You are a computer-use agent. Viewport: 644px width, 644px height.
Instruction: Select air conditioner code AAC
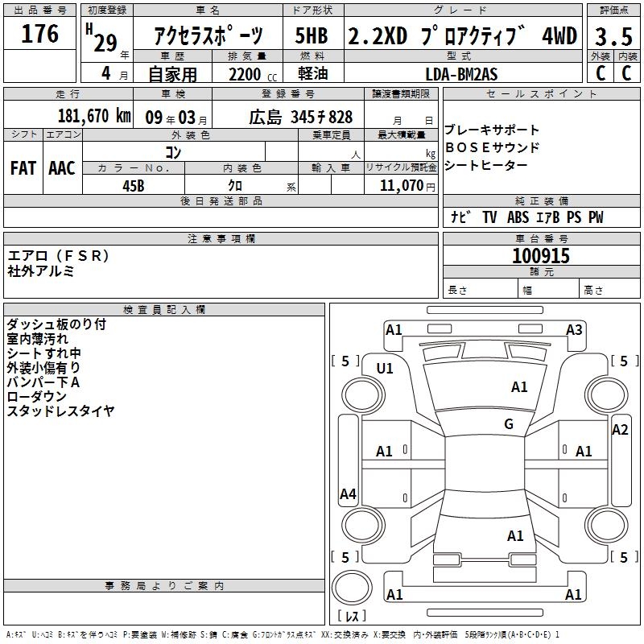tap(62, 168)
